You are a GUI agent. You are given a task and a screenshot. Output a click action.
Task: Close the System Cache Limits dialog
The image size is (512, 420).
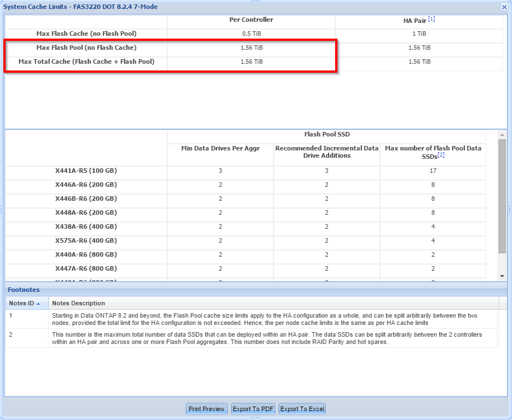click(504, 7)
